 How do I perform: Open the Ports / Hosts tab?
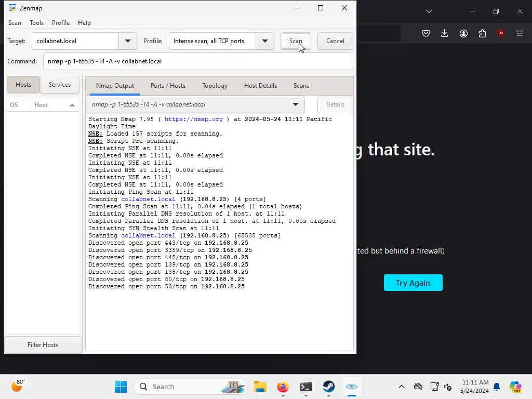coord(168,86)
